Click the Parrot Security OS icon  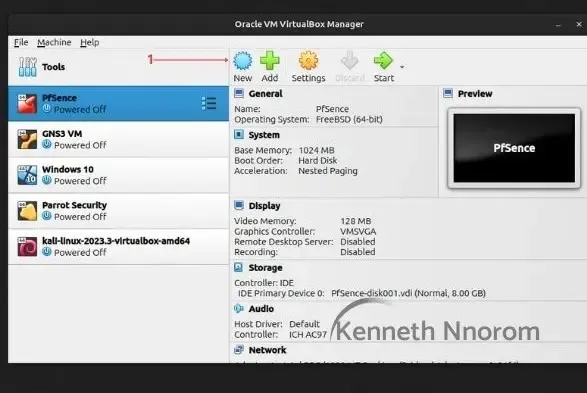[27, 211]
